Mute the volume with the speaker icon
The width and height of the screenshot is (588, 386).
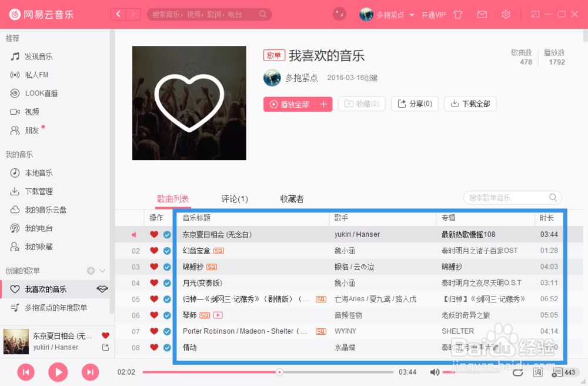pyautogui.click(x=435, y=372)
